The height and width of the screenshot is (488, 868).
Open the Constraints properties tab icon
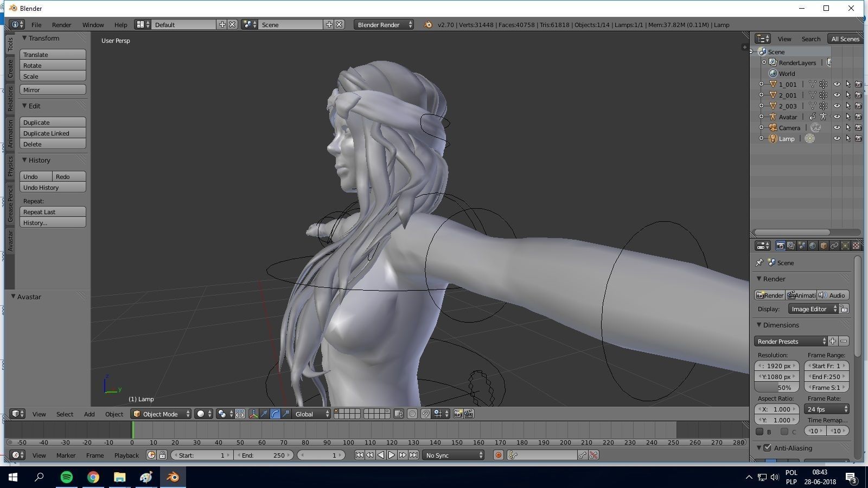click(x=834, y=246)
